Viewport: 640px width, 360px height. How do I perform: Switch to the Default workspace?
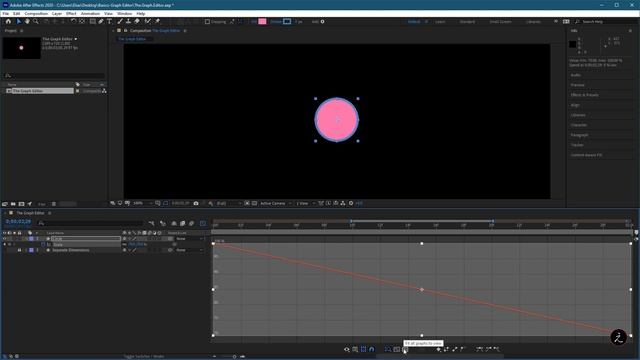coord(414,22)
